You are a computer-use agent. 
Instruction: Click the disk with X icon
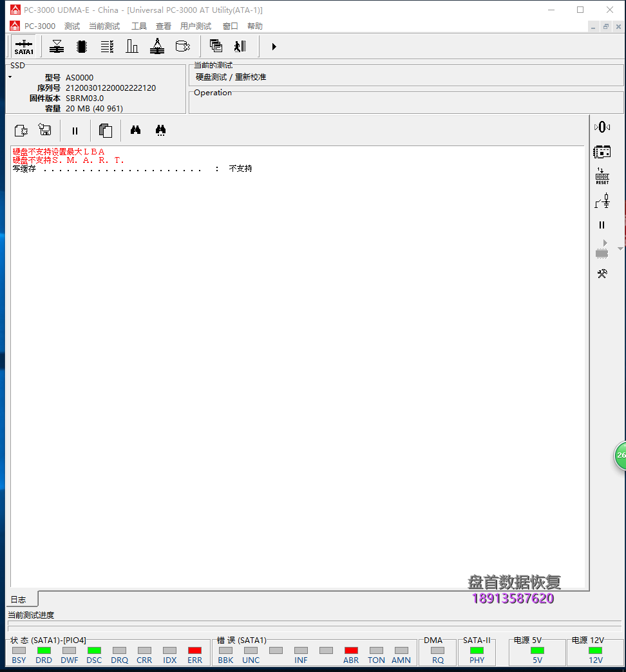pos(183,46)
